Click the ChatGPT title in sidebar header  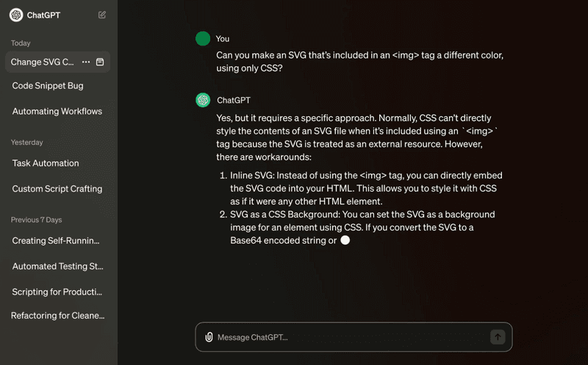[43, 15]
